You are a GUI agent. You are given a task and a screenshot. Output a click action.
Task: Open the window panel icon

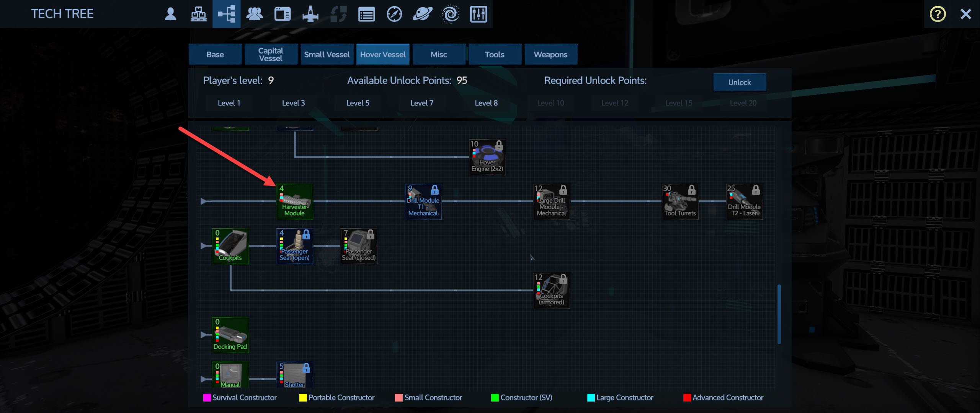283,14
